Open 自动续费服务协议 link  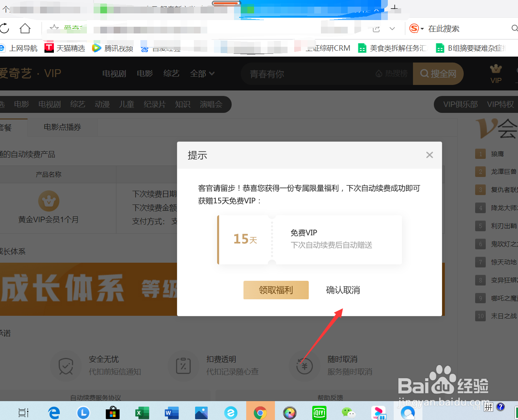tap(96, 398)
